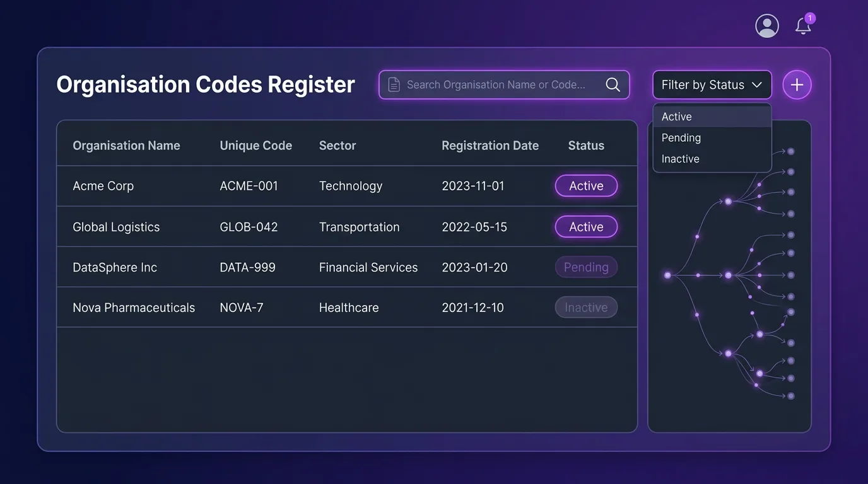Screen dimensions: 868x484
Task: Select the root node of the hierarchy graph
Action: (x=667, y=275)
